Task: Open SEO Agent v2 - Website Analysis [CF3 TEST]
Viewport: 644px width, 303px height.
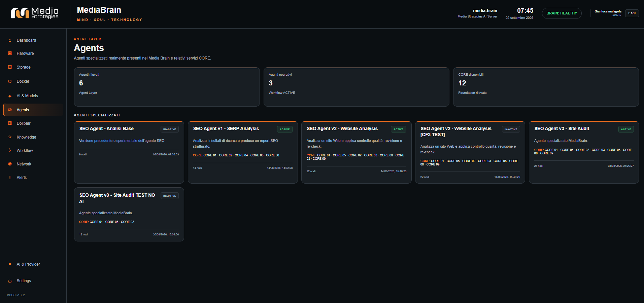Action: point(470,152)
